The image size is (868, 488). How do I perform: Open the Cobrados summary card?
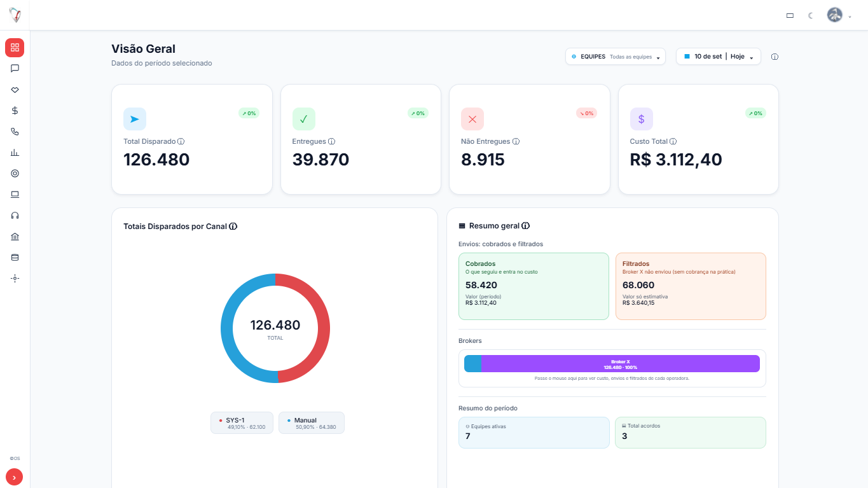pyautogui.click(x=534, y=286)
